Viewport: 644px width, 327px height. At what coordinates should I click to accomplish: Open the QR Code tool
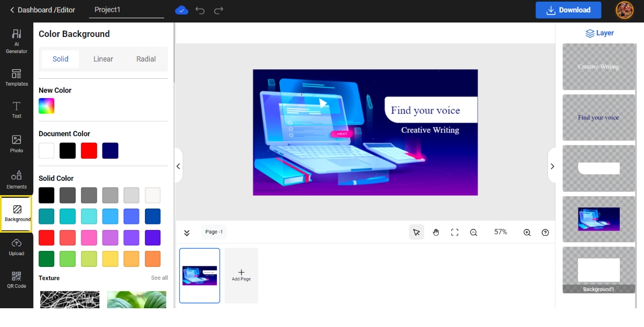pos(17,279)
